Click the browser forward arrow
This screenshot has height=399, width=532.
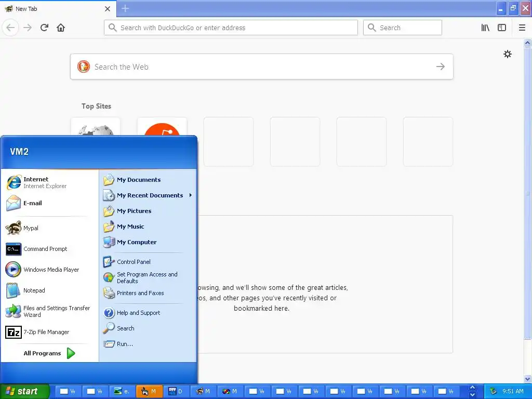[28, 28]
